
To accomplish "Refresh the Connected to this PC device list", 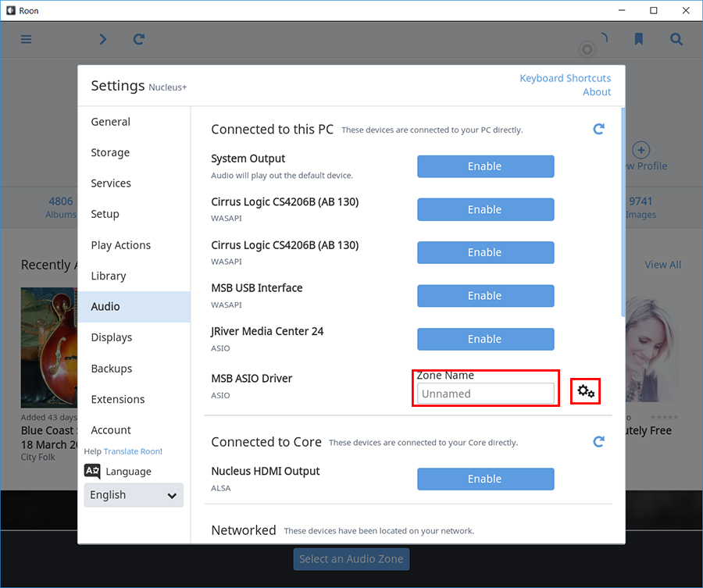I will click(x=598, y=130).
